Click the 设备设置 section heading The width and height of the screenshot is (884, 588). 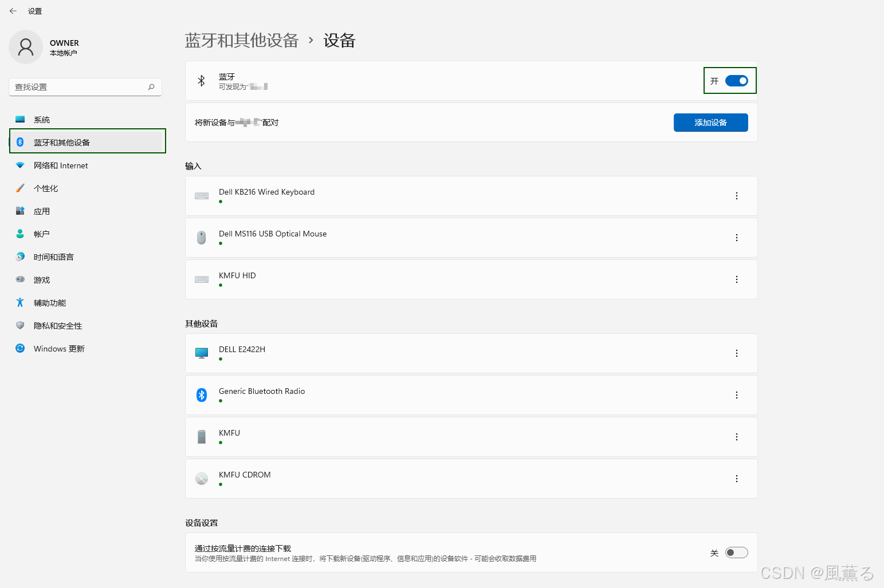tap(201, 523)
